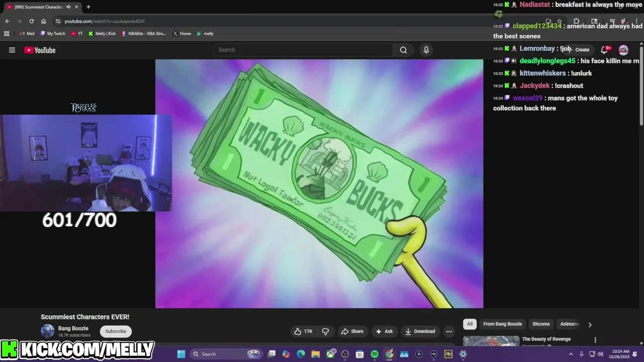The image size is (644, 362).
Task: Open Microsoft Edge from taskbar
Action: coord(301,354)
